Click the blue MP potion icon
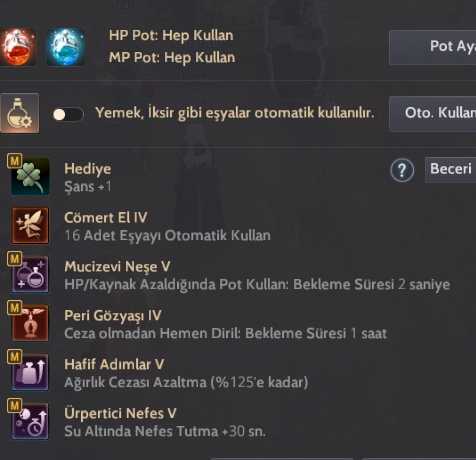The height and width of the screenshot is (460, 476). coord(66,47)
